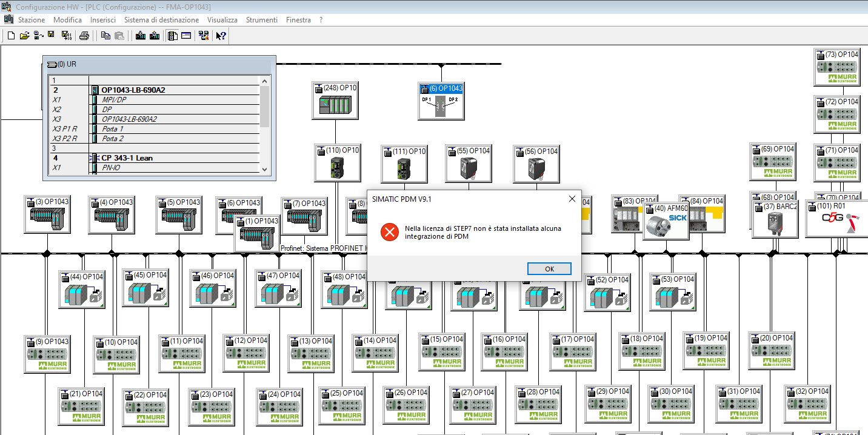868x435 pixels.
Task: Open the Strumenti menu
Action: (x=262, y=20)
